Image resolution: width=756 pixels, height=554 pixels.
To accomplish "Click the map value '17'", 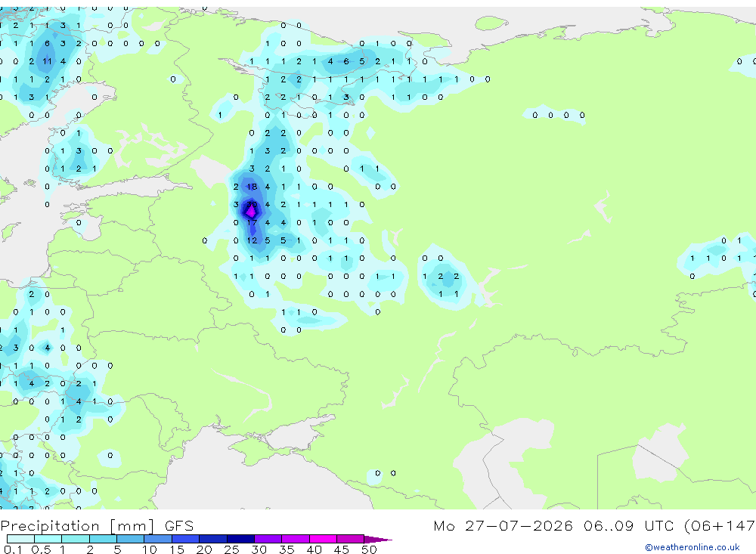I will 252,222.
